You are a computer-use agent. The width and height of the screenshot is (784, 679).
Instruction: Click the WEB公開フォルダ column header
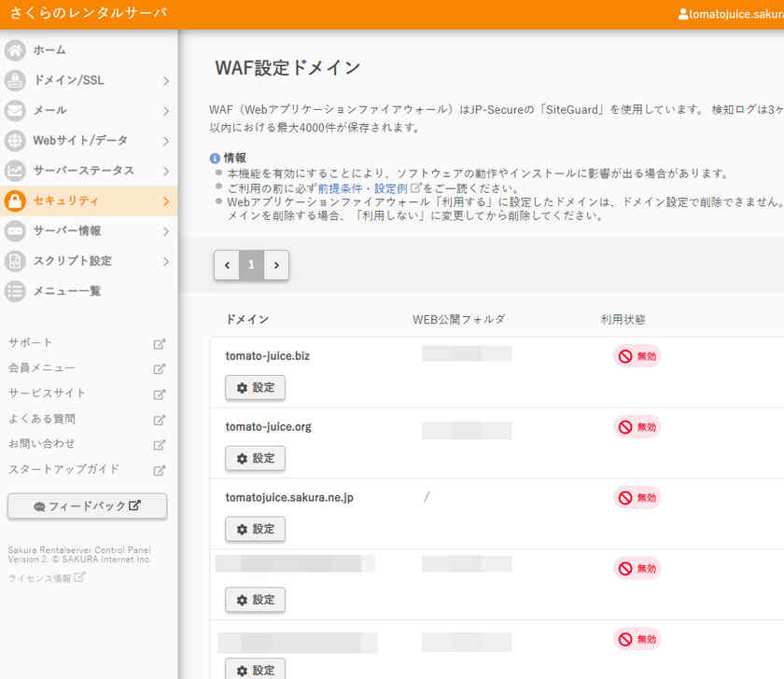click(459, 319)
